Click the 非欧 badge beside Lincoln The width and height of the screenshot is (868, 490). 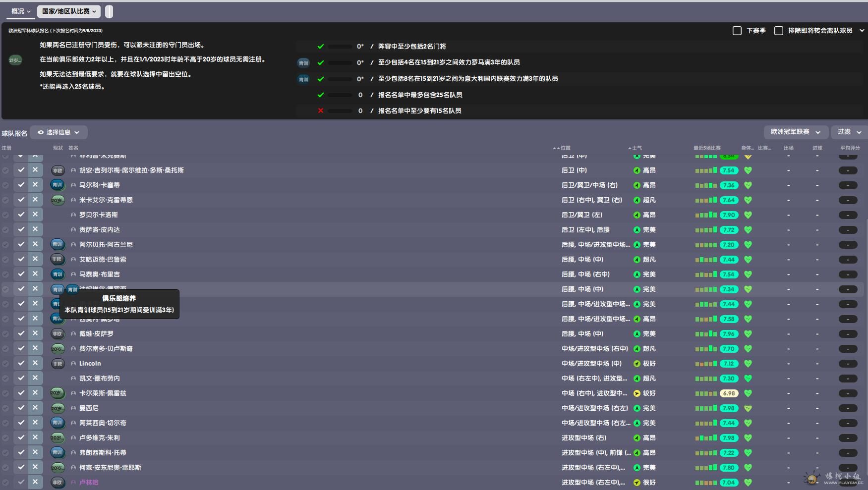(58, 364)
